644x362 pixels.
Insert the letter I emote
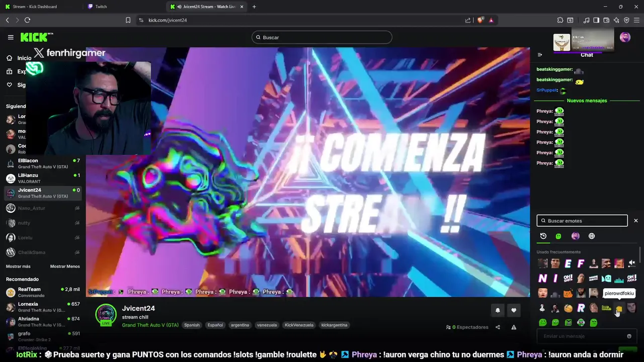555,279
